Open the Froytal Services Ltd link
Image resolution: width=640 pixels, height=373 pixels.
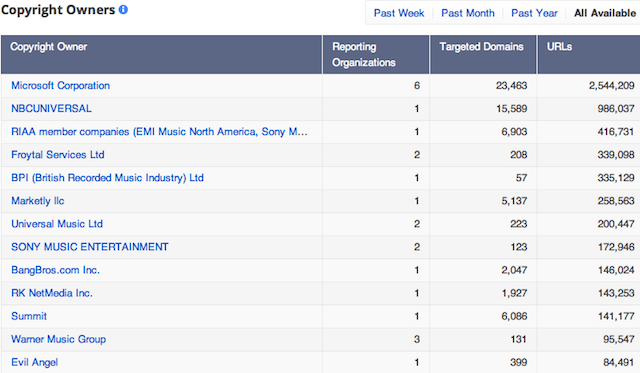(x=58, y=155)
